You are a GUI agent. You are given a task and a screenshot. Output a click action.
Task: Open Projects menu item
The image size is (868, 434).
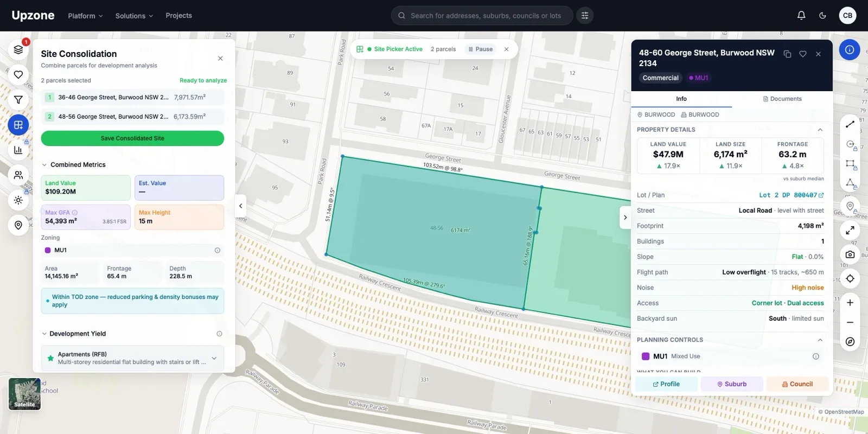pos(178,16)
